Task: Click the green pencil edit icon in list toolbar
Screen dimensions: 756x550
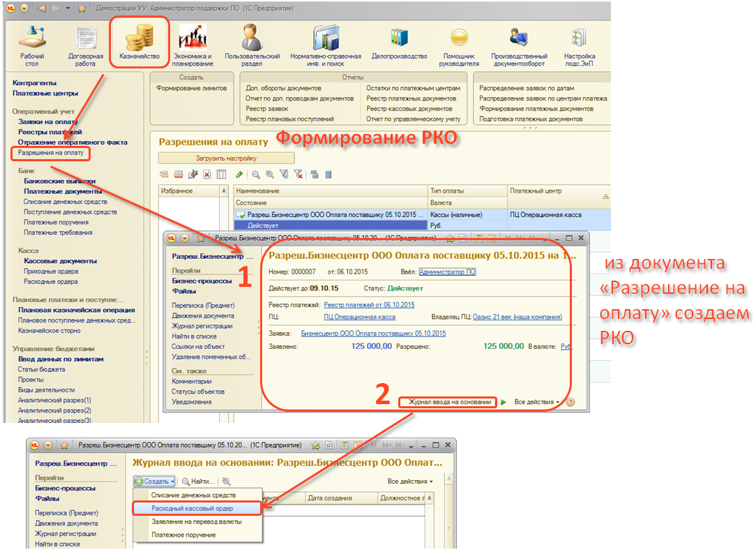Action: (239, 174)
